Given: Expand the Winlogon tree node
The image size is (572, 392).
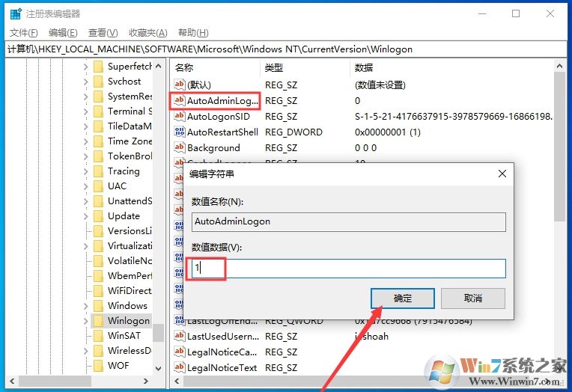Looking at the screenshot, I should pos(86,321).
